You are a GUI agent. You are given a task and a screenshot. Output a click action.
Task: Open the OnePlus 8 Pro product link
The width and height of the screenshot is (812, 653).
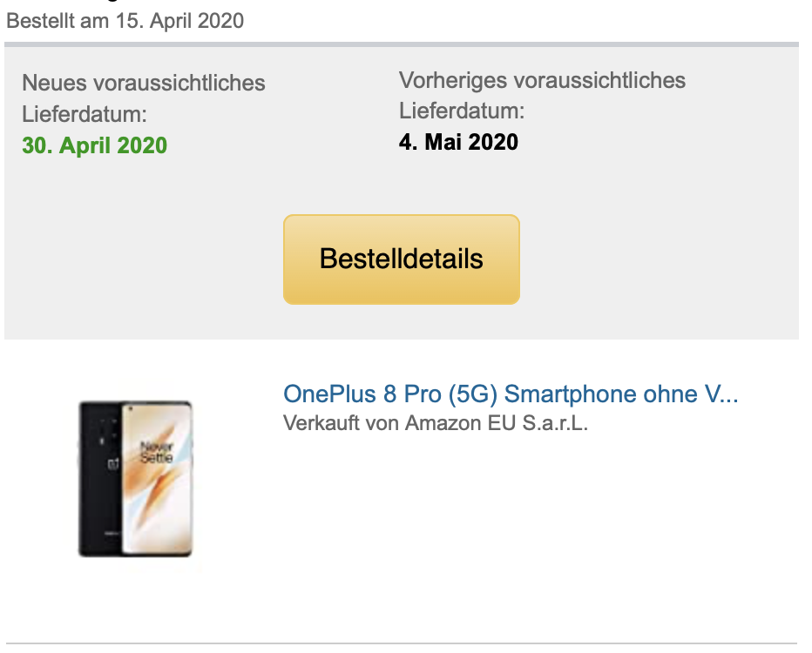511,394
